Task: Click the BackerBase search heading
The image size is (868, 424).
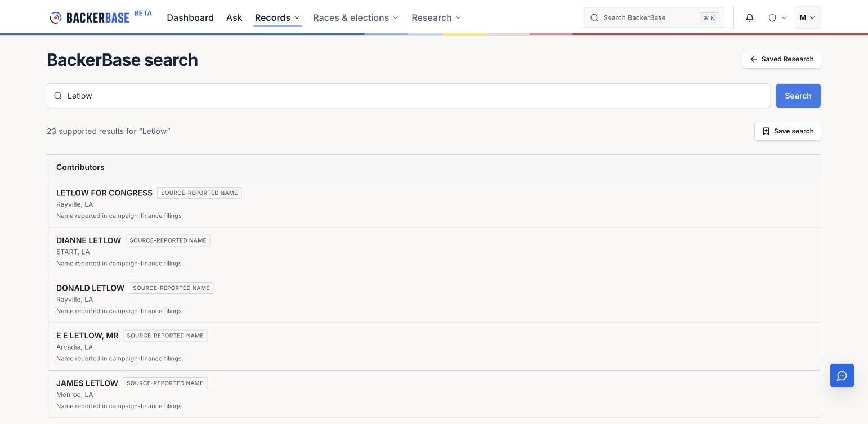Action: (x=122, y=60)
